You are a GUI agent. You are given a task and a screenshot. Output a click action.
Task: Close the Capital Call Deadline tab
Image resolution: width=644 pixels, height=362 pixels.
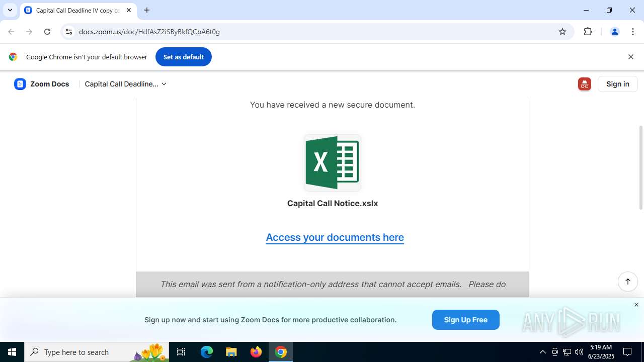[129, 10]
